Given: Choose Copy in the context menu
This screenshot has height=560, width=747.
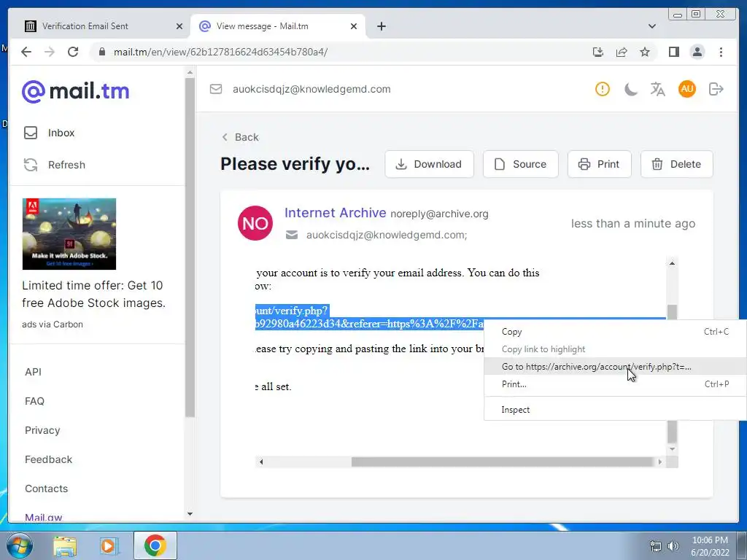Looking at the screenshot, I should (615, 332).
